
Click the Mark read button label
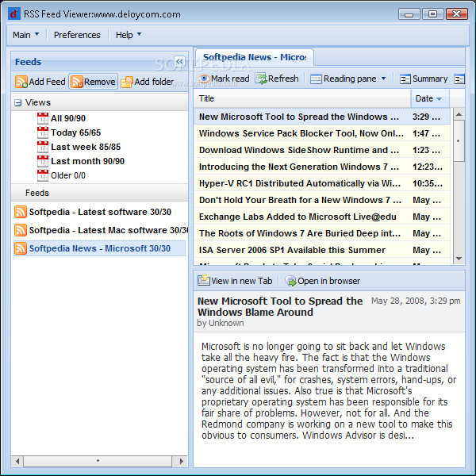click(230, 79)
